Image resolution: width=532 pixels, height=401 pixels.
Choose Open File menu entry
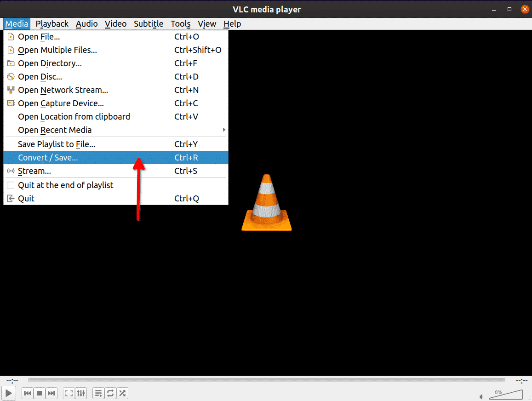[116, 37]
